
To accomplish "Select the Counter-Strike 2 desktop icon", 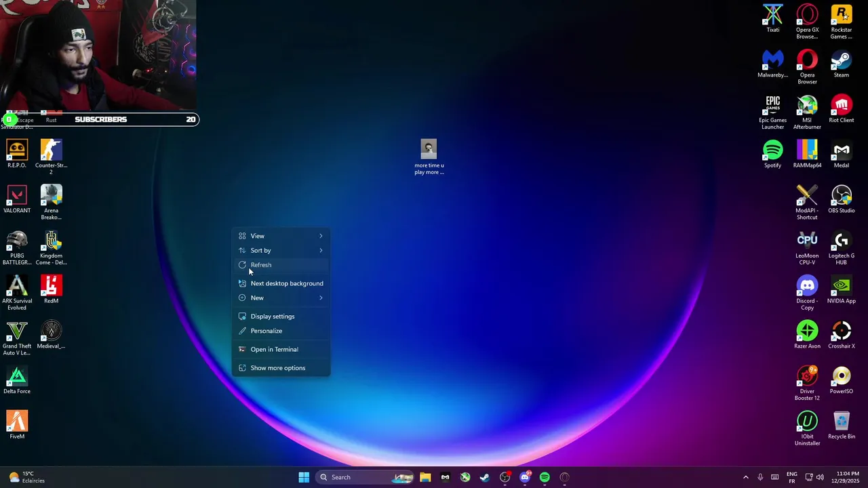I will click(51, 157).
